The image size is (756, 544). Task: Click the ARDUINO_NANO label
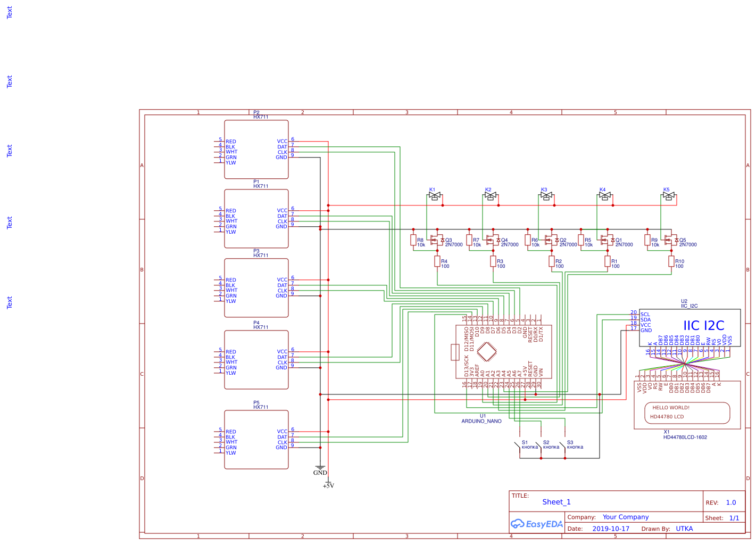481,421
